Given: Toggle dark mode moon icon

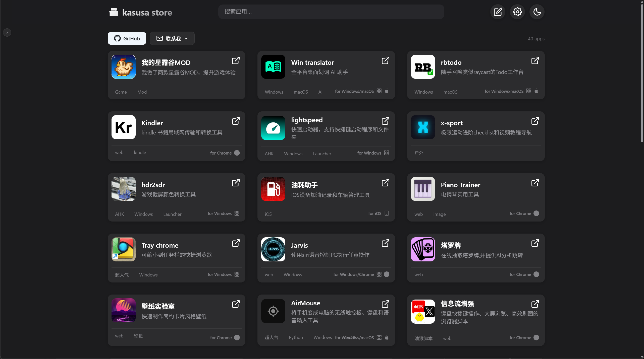Looking at the screenshot, I should click(x=537, y=12).
